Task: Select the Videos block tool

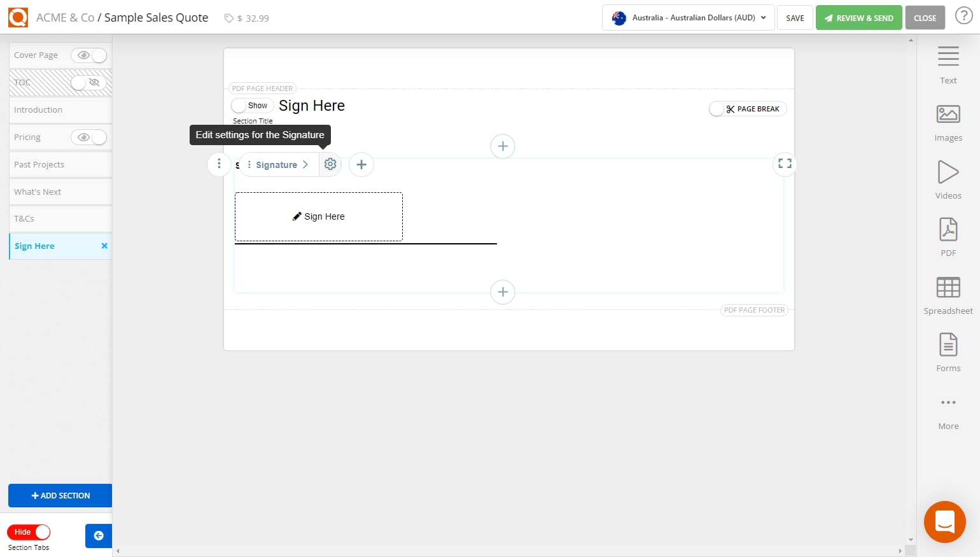Action: 948,178
